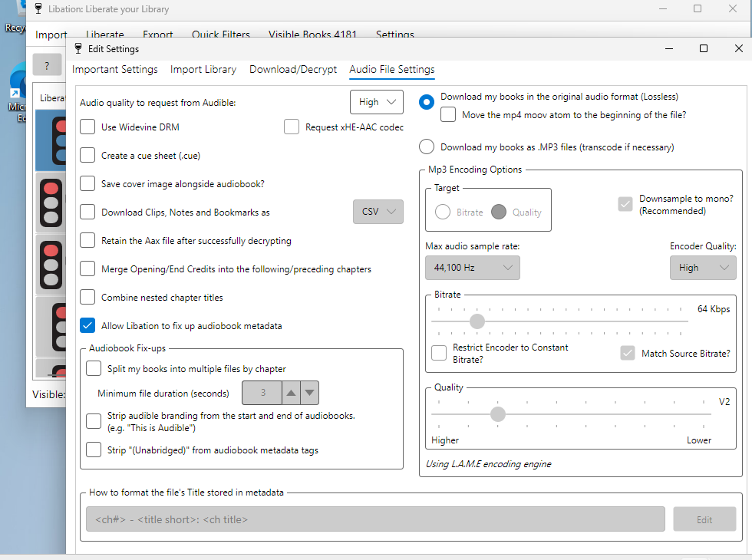Viewport: 752px width, 560px height.
Task: Decrease minimum file duration with down arrow
Action: pyautogui.click(x=310, y=393)
